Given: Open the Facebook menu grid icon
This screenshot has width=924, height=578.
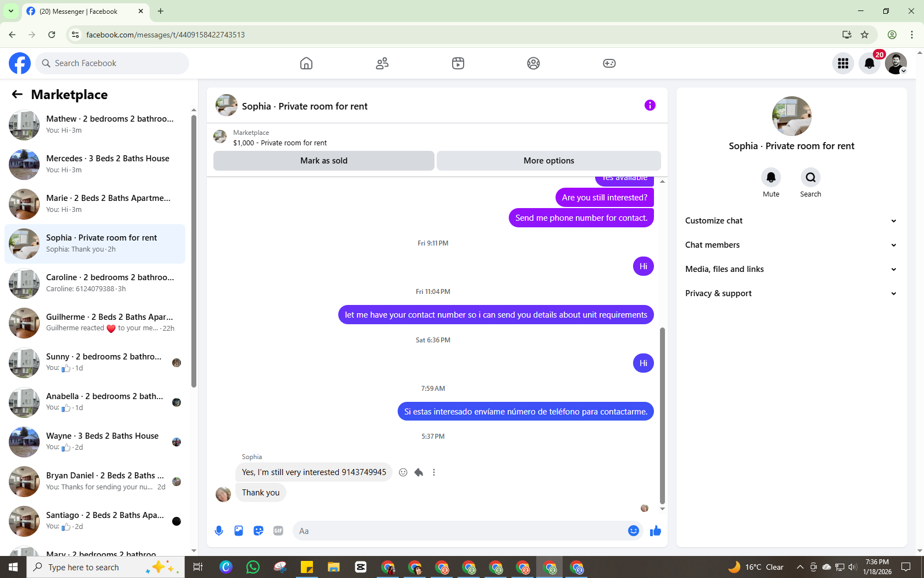Looking at the screenshot, I should pos(843,63).
